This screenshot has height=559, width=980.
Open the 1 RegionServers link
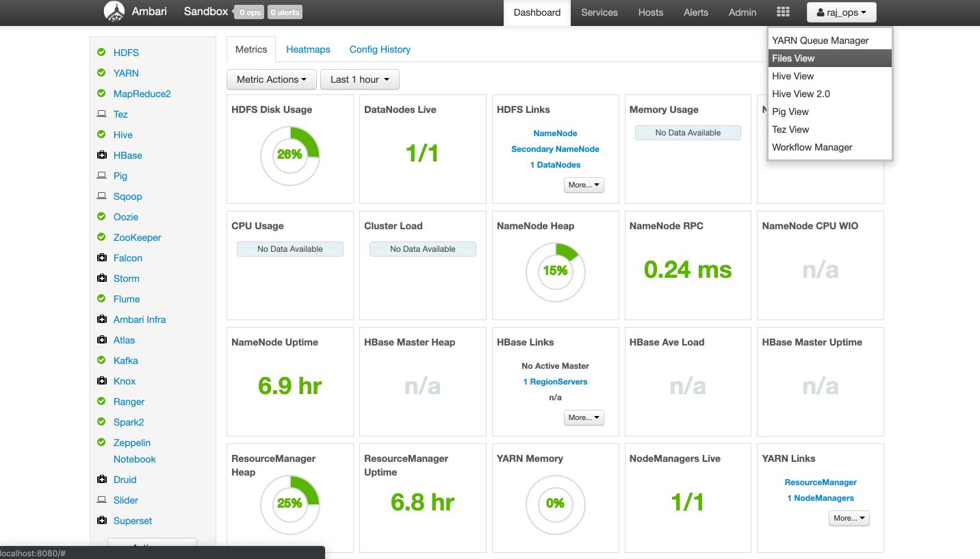pos(555,382)
